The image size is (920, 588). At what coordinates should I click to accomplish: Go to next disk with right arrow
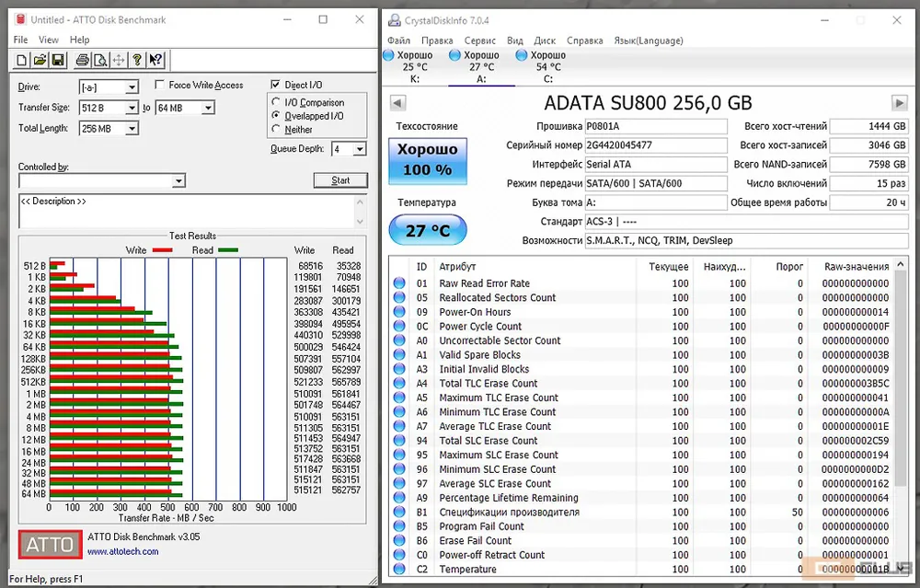(x=899, y=103)
